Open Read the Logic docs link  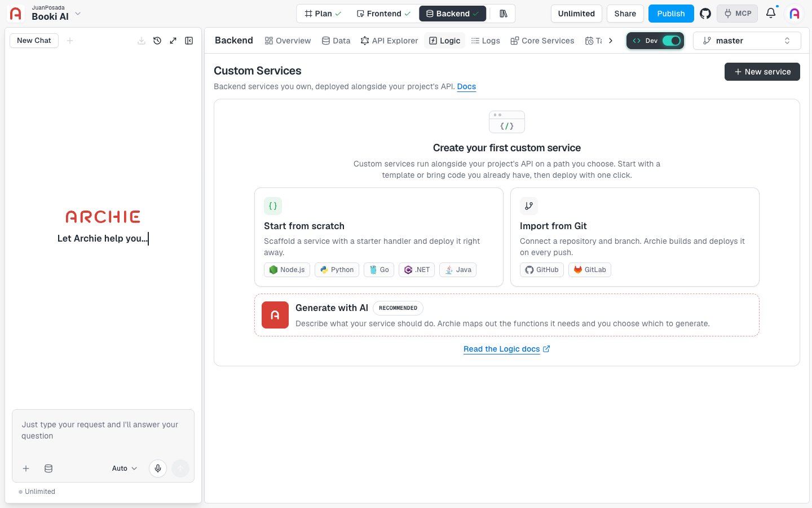(x=506, y=349)
